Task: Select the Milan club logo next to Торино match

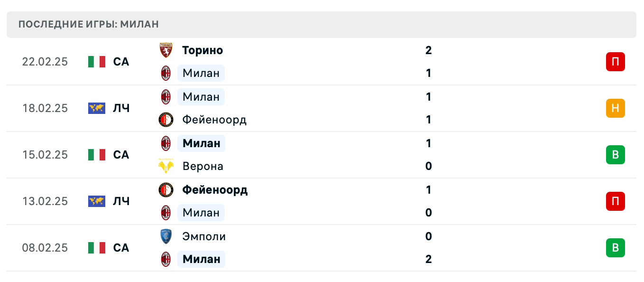Action: point(166,74)
